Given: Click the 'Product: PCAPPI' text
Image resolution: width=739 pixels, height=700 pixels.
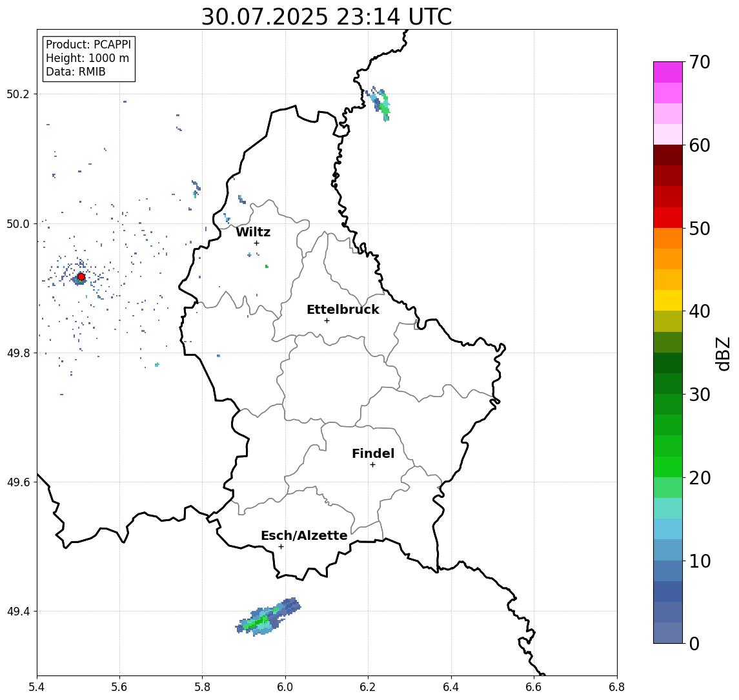Looking at the screenshot, I should click(88, 45).
